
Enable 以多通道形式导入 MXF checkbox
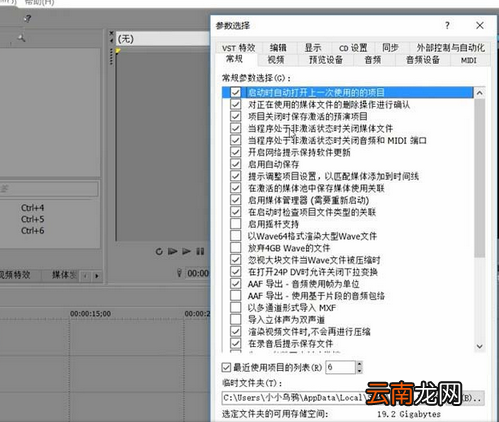[x=235, y=307]
